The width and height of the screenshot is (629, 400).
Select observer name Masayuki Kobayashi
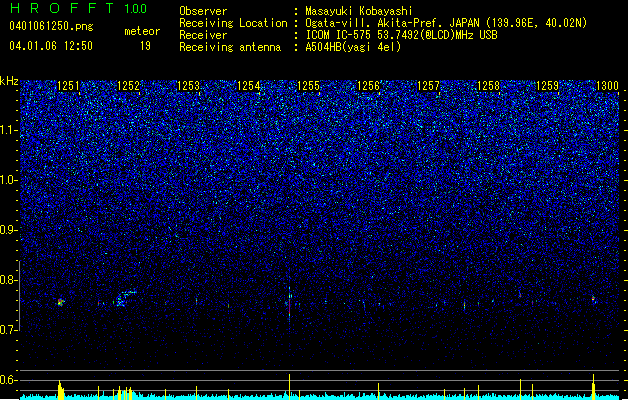pyautogui.click(x=359, y=11)
